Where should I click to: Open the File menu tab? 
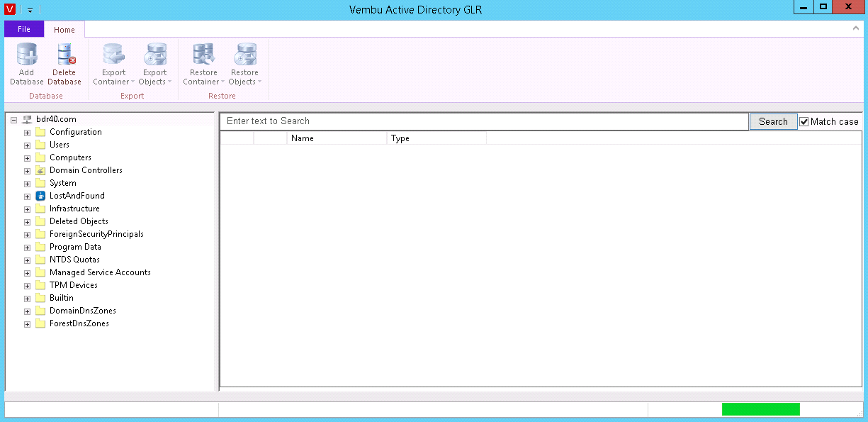(x=24, y=29)
